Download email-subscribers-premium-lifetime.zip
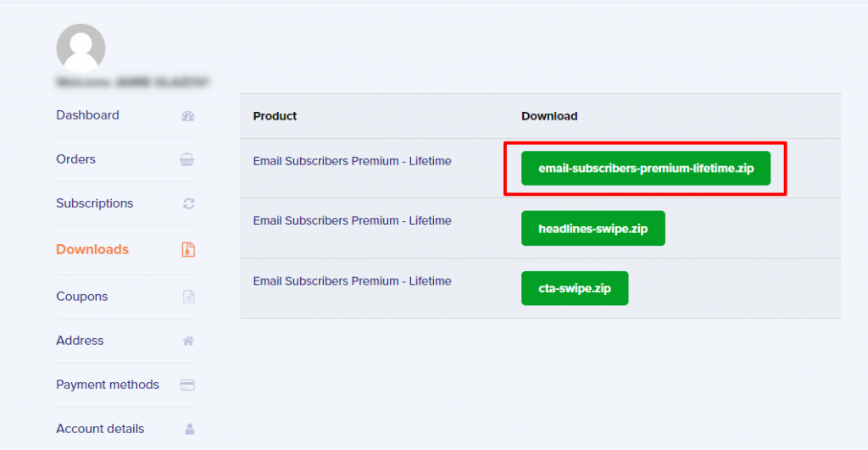The height and width of the screenshot is (450, 868). tap(645, 169)
